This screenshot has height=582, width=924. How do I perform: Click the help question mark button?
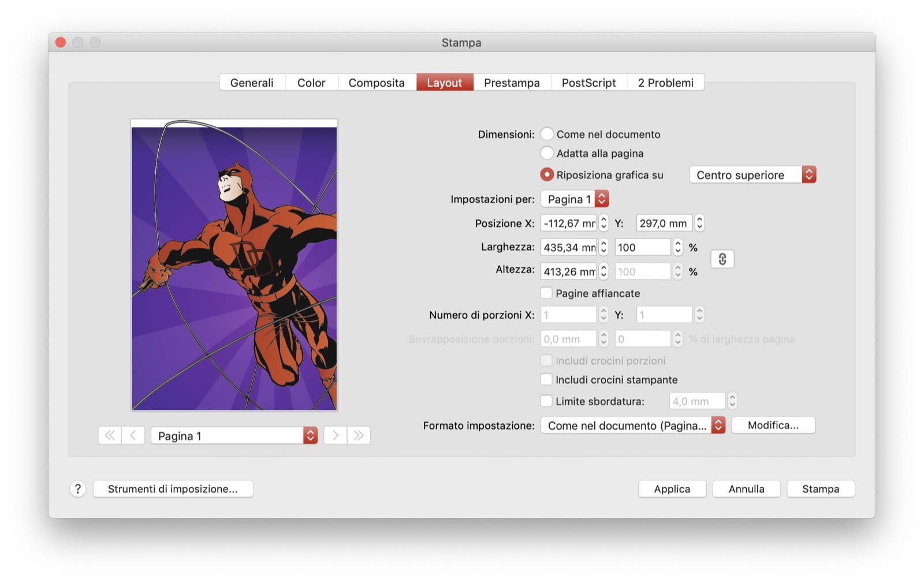point(78,489)
